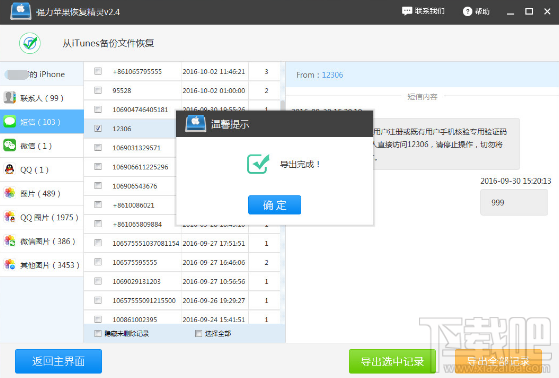Open the QQ pictures (1975) icon
Screen dimensions: 559x378
pos(10,217)
